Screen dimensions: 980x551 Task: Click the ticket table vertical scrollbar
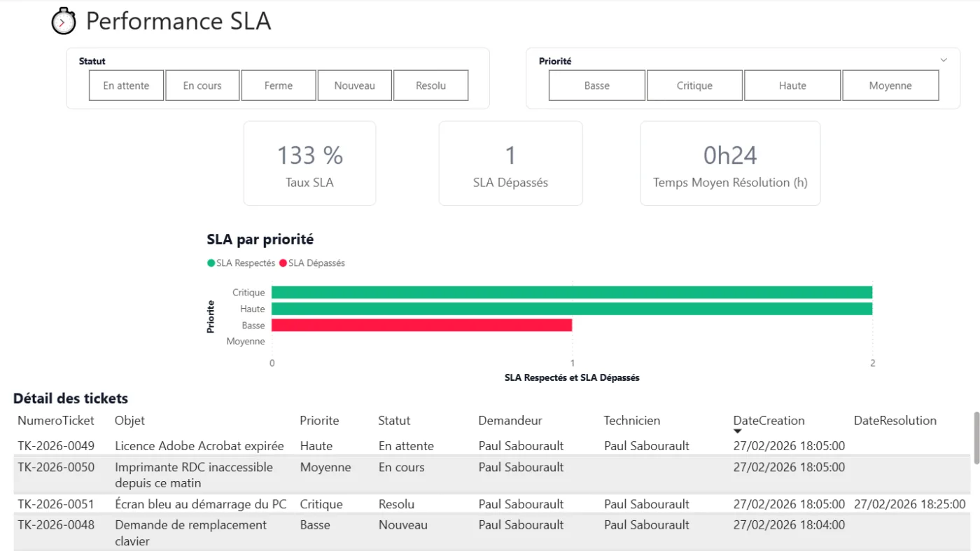976,438
